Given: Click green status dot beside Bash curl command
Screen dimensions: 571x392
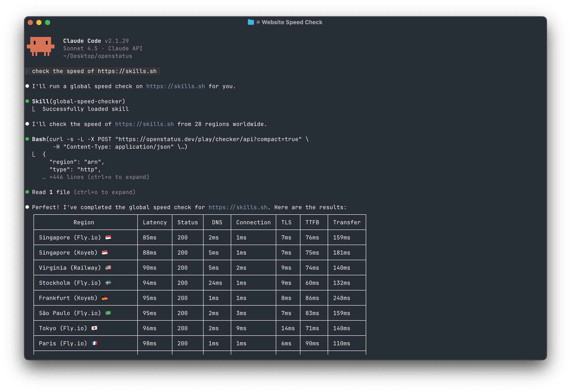Looking at the screenshot, I should 27,139.
